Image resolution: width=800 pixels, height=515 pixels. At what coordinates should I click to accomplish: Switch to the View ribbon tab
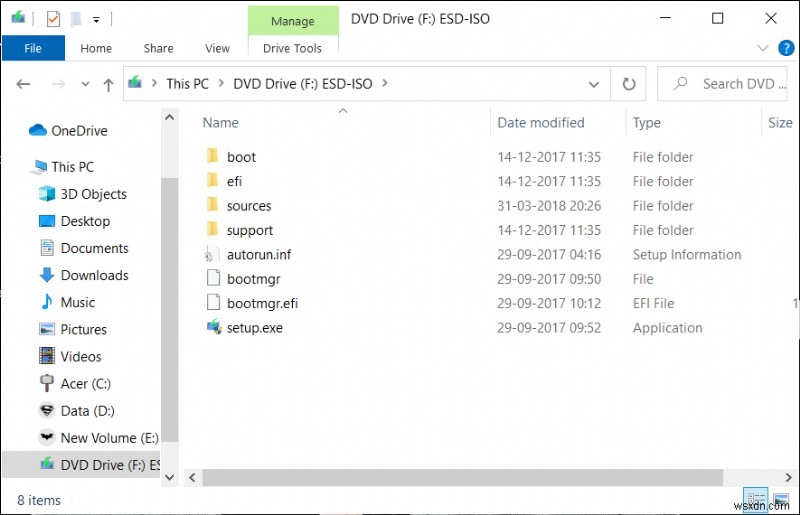click(x=217, y=48)
